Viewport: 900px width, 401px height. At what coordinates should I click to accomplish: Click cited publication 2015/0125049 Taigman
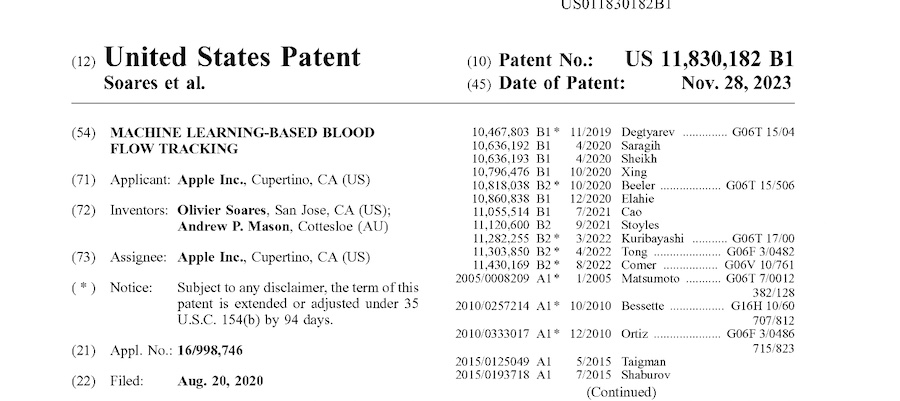point(491,361)
